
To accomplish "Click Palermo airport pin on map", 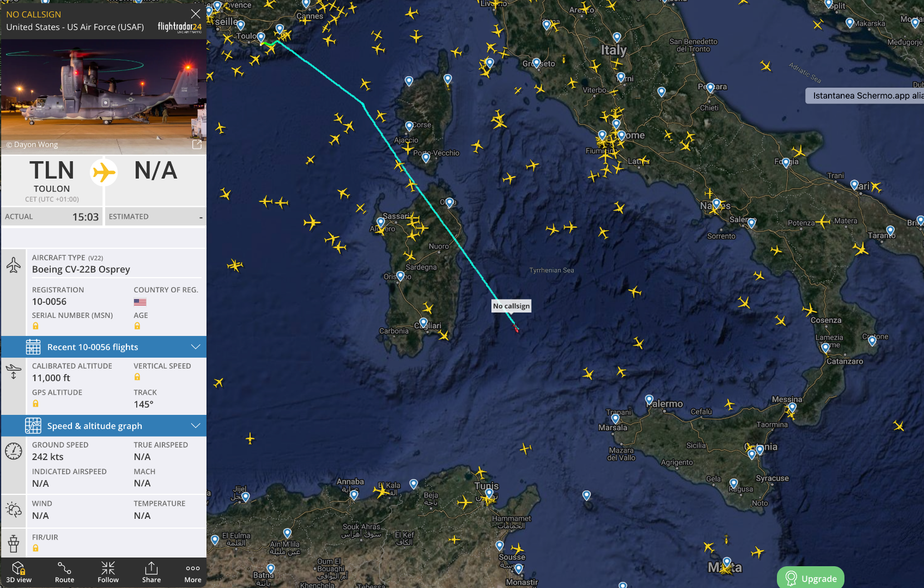I will pos(649,400).
